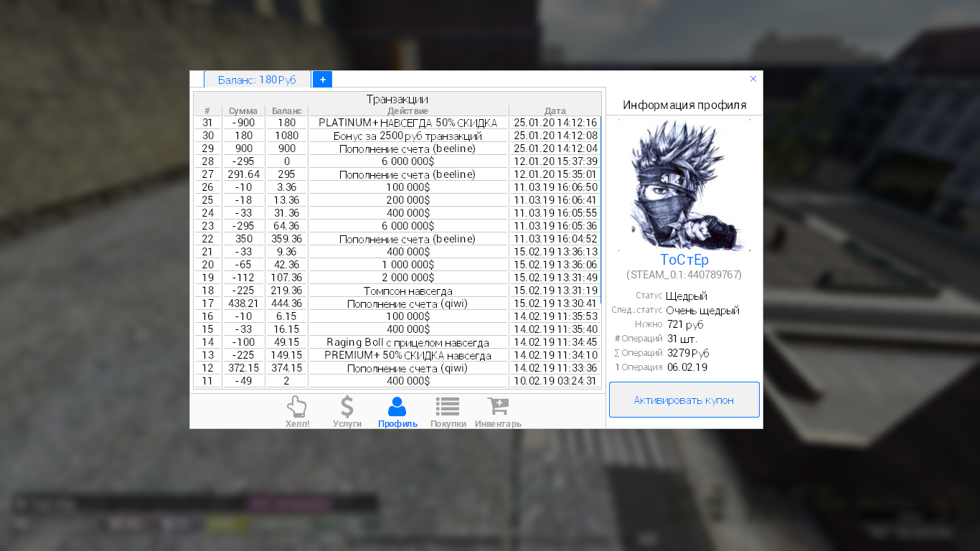Screen dimensions: 980x551
Task: Click the blue plus add-balance button
Action: [x=322, y=80]
